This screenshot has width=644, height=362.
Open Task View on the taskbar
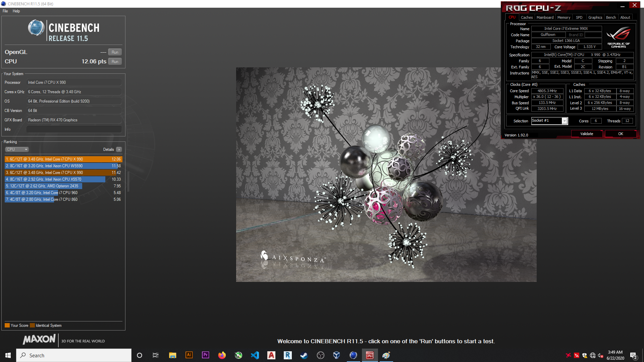(x=156, y=355)
